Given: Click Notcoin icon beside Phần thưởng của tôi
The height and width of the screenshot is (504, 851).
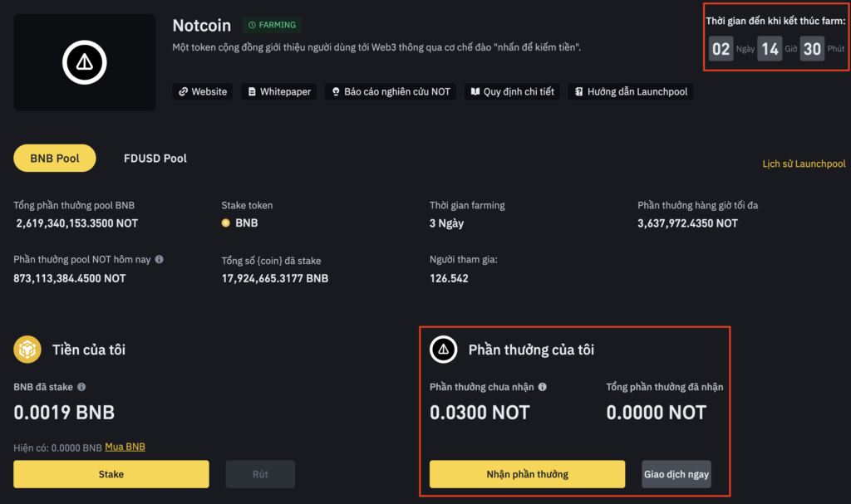Looking at the screenshot, I should pos(444,350).
